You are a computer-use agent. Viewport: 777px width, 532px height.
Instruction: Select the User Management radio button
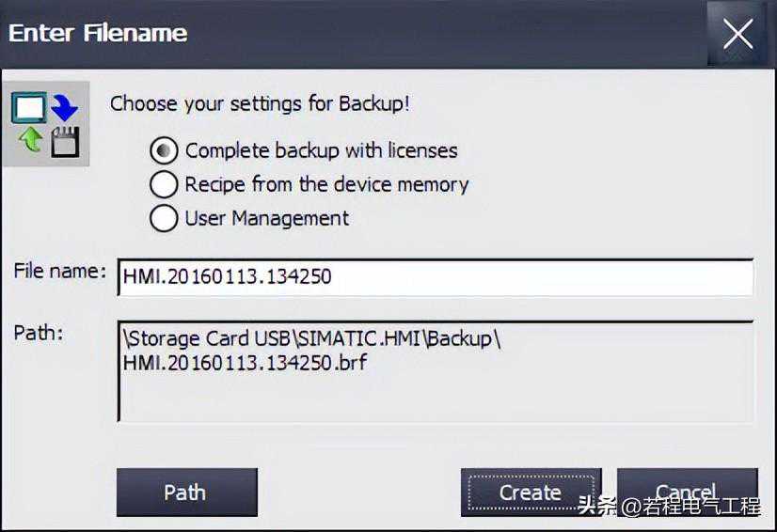tap(164, 218)
